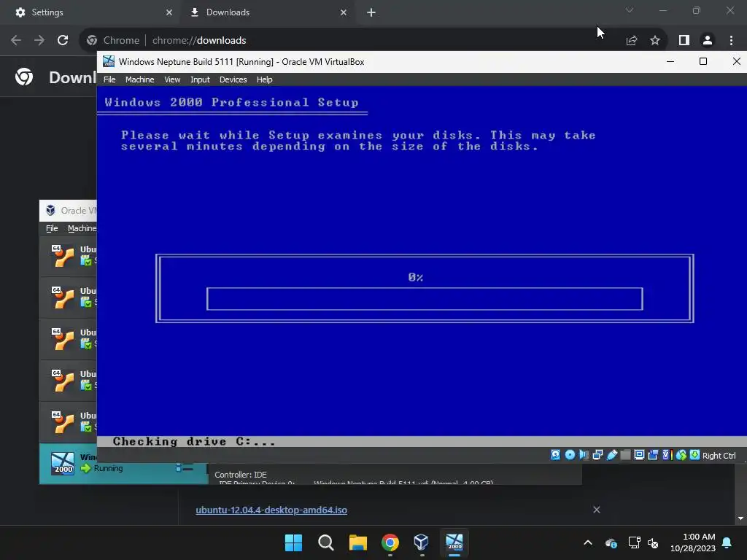The width and height of the screenshot is (747, 560).
Task: Switch to the Settings tab in Chrome
Action: pyautogui.click(x=90, y=12)
